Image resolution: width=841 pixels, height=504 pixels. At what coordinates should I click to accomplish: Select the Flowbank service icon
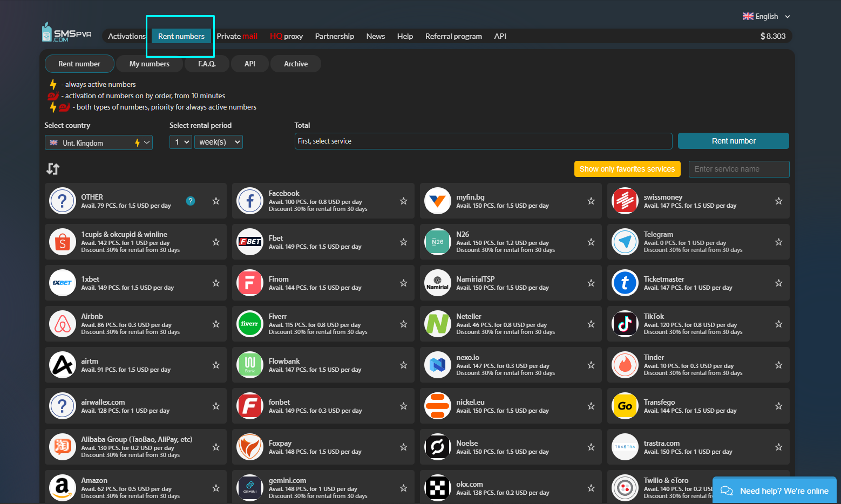(x=250, y=365)
